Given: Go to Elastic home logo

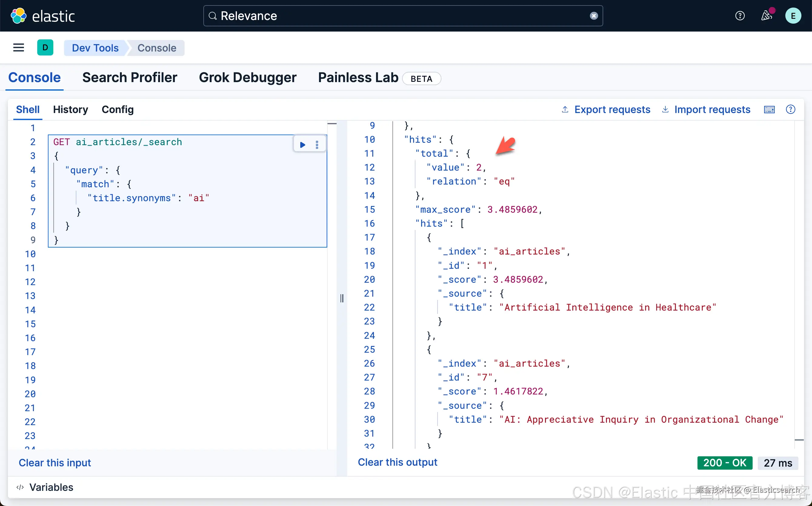Looking at the screenshot, I should [43, 16].
